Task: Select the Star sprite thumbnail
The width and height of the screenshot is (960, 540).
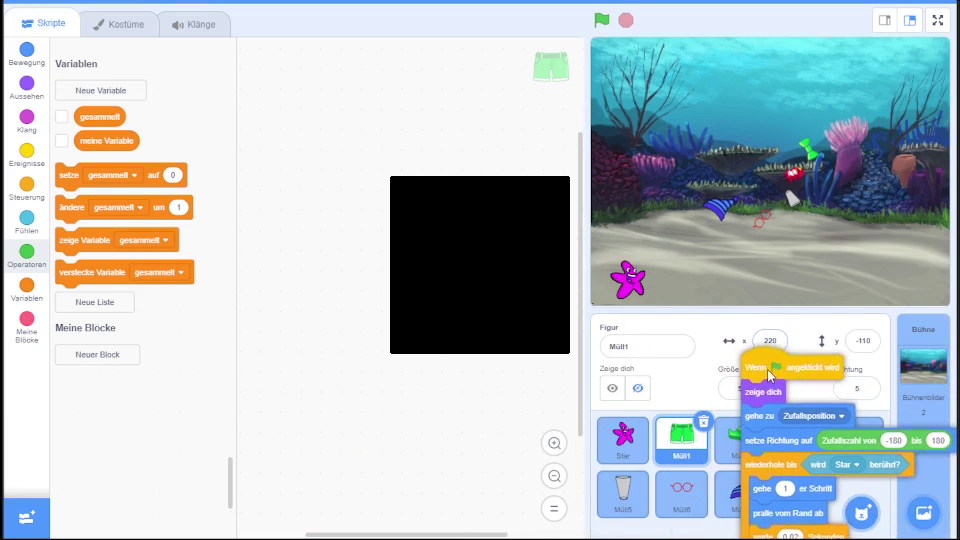Action: click(x=623, y=440)
